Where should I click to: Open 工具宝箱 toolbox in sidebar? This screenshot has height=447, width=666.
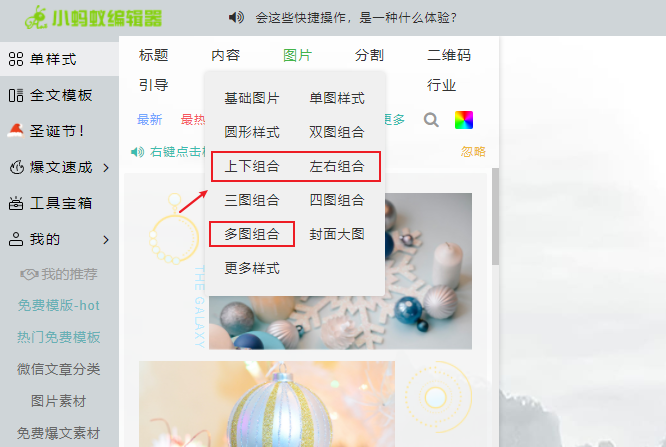[51, 203]
